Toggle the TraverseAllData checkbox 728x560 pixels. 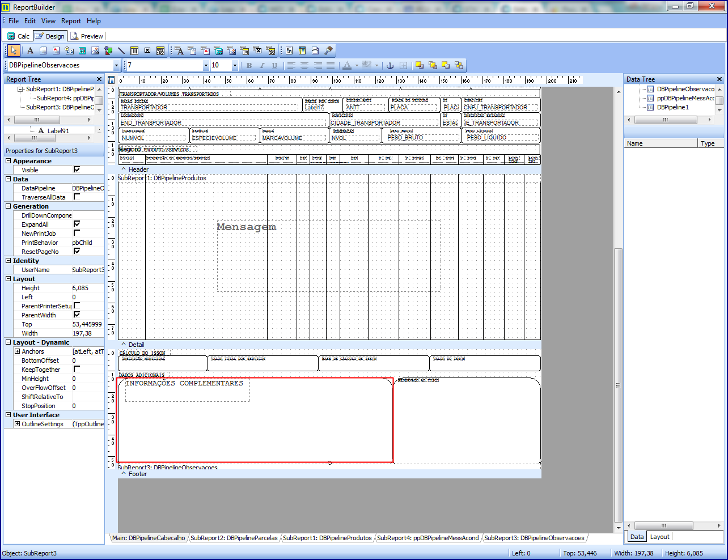tap(77, 197)
